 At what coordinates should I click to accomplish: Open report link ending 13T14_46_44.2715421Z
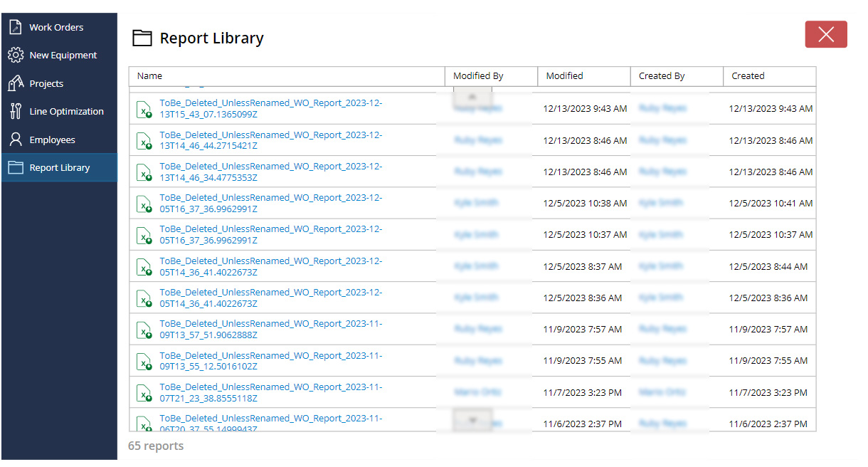[270, 140]
